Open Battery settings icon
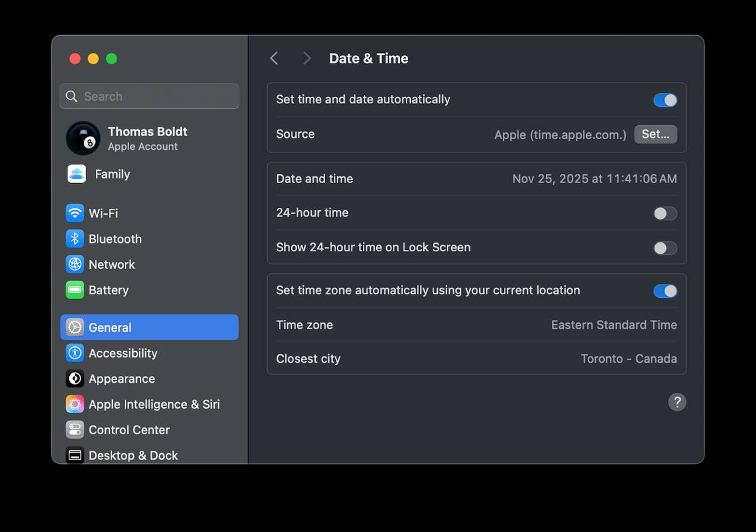756x532 pixels. (75, 290)
